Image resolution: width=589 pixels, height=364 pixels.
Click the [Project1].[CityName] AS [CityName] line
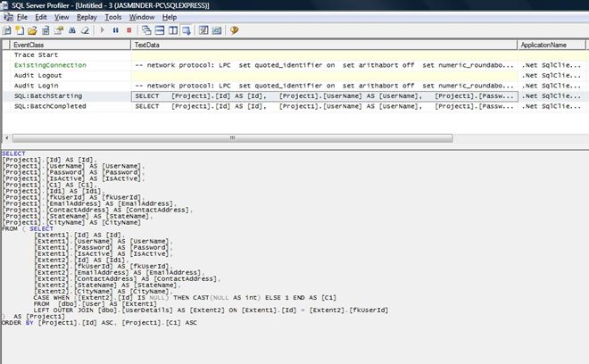pos(71,222)
